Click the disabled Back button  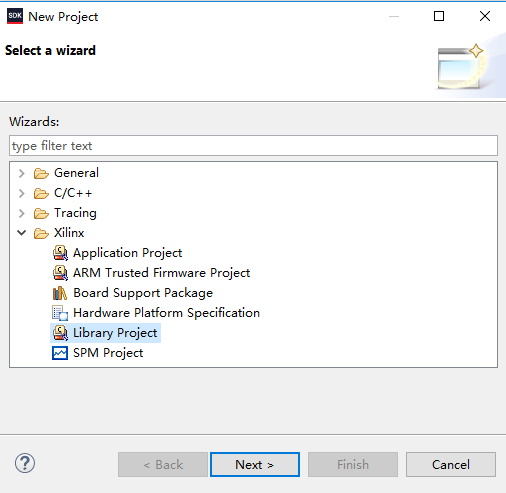coord(163,464)
